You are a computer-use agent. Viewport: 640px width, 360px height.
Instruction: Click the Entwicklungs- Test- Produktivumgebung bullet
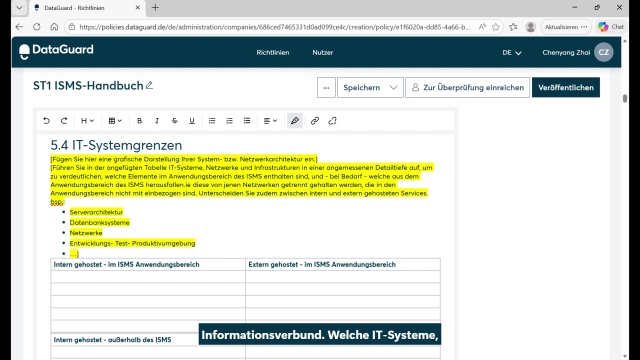132,243
